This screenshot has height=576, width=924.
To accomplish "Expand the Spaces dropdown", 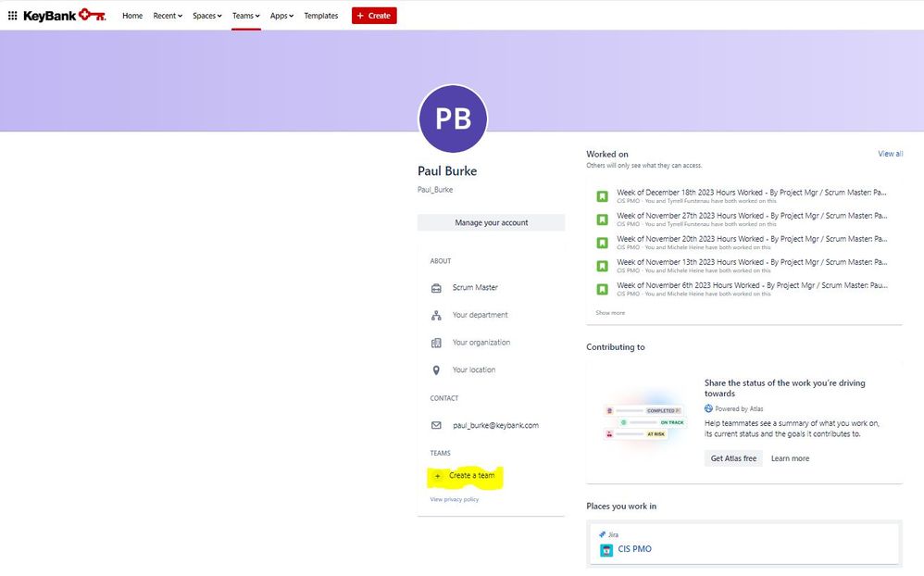I will [x=206, y=16].
